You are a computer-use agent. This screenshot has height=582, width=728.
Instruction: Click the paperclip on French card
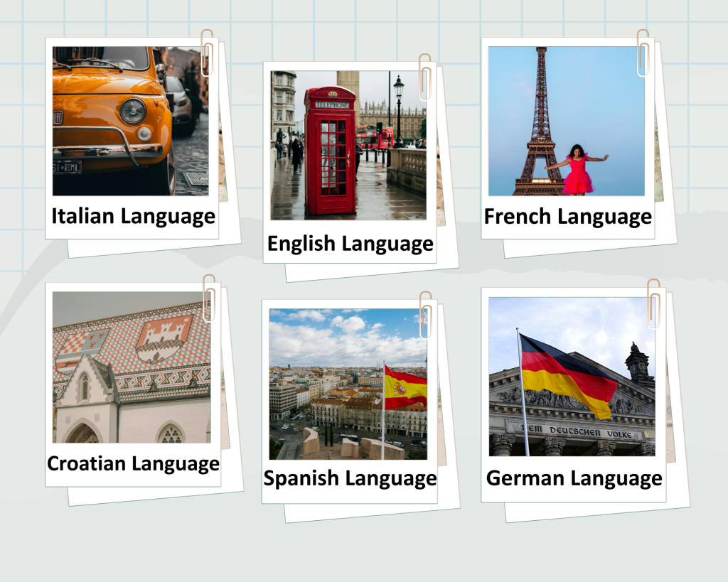643,53
